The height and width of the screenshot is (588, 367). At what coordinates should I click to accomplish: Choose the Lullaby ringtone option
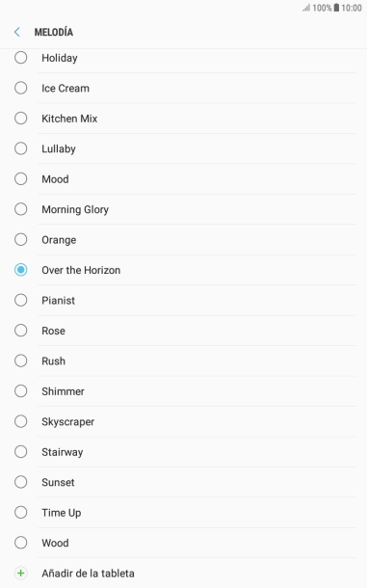point(183,148)
